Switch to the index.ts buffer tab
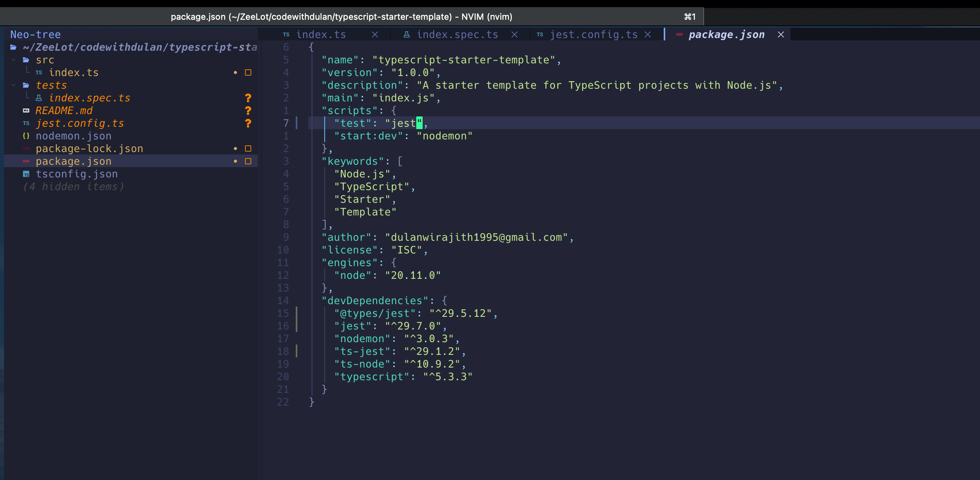The image size is (980, 480). (x=321, y=34)
